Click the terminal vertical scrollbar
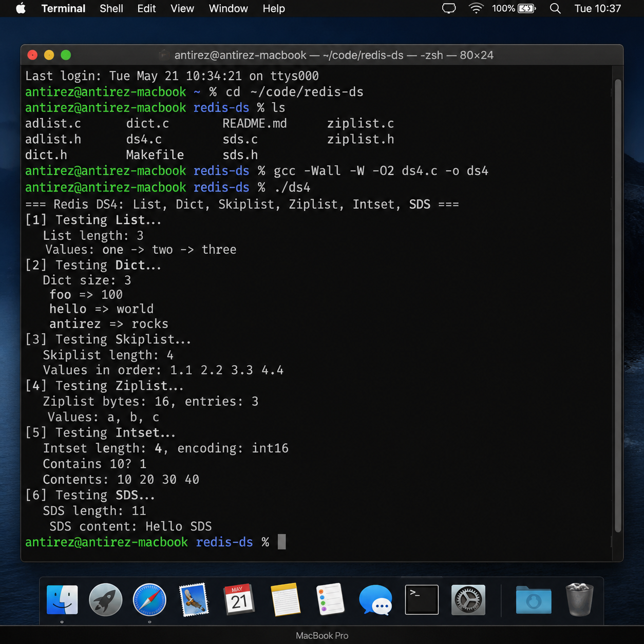 [x=618, y=306]
